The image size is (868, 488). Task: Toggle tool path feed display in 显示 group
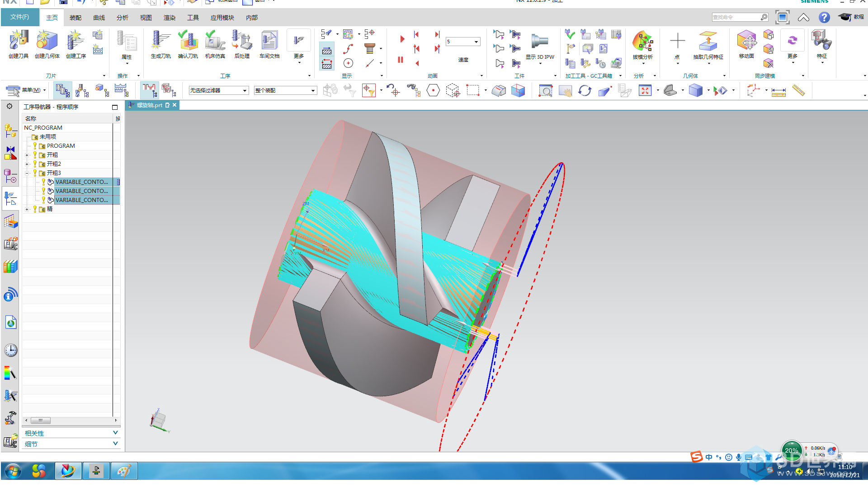coord(327,64)
